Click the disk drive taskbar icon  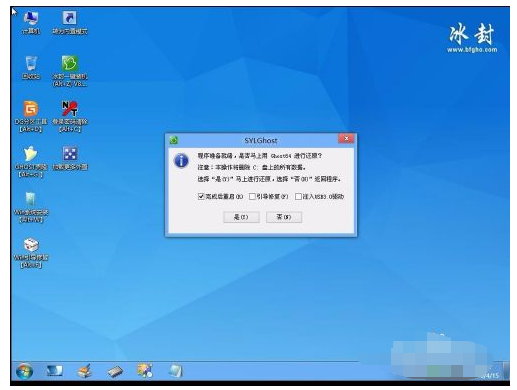pyautogui.click(x=115, y=371)
